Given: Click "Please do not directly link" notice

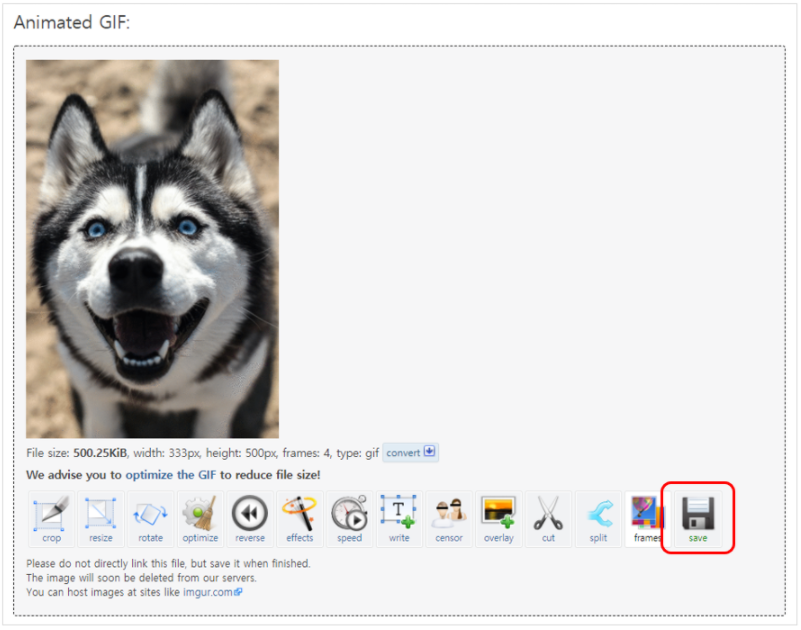Looking at the screenshot, I should point(168,564).
